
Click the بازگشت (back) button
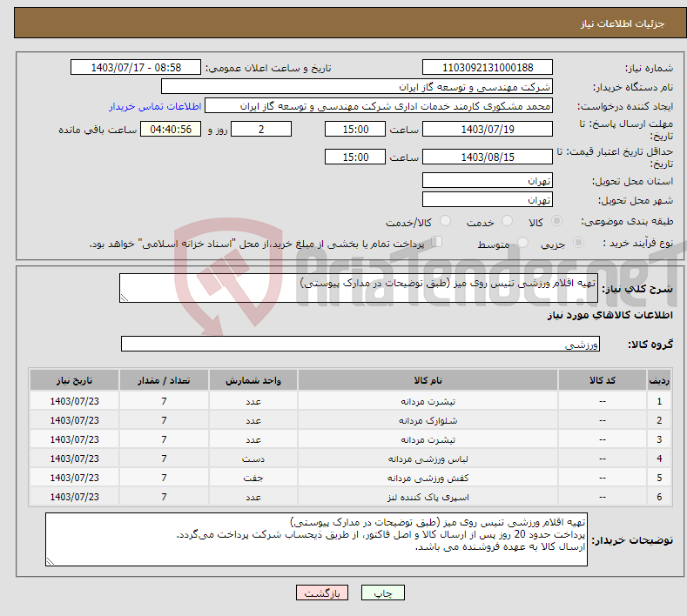tap(322, 593)
